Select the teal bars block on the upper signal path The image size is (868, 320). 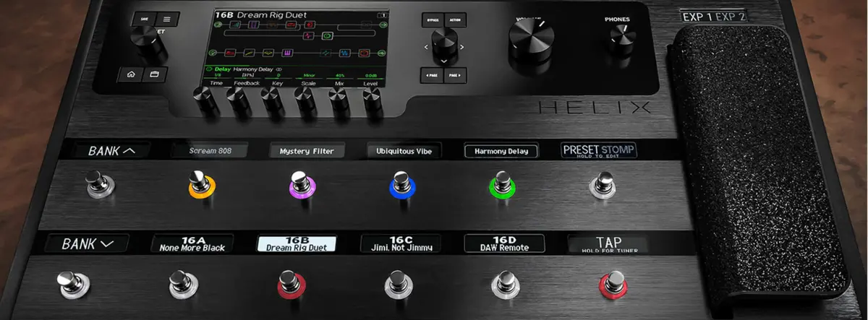point(235,25)
